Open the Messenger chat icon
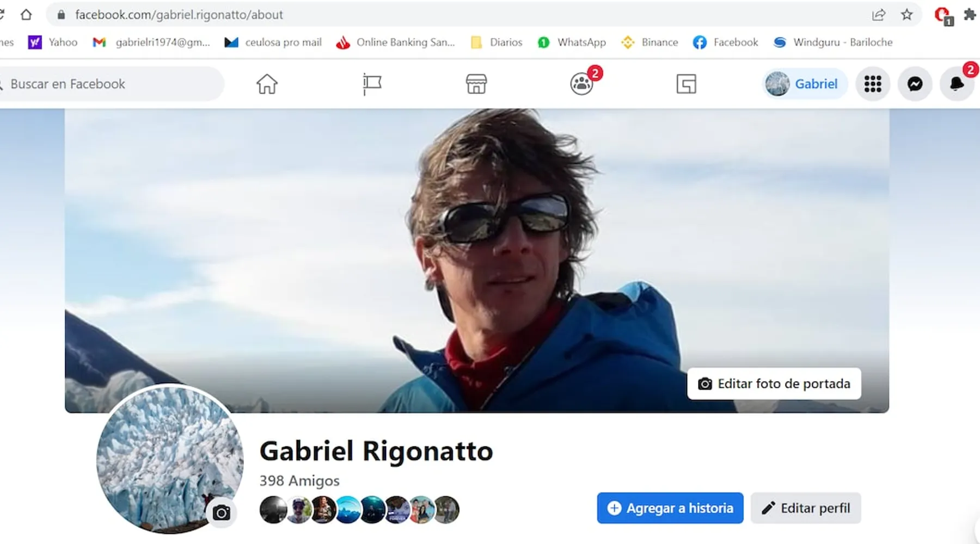Viewport: 980px width, 544px height. [x=915, y=84]
